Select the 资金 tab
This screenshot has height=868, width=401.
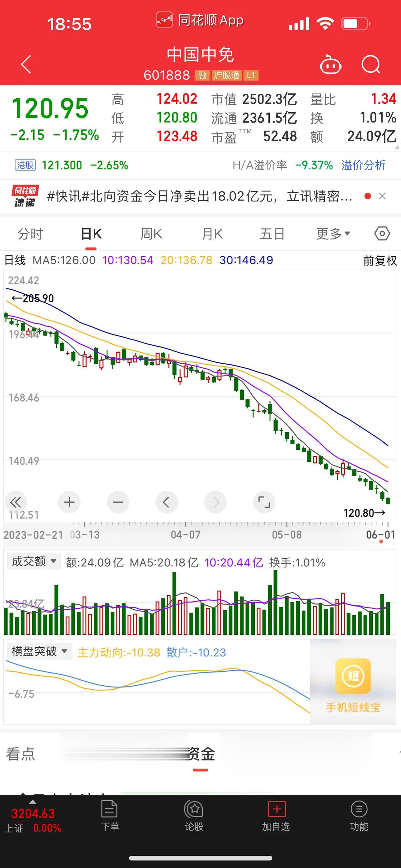[x=201, y=754]
